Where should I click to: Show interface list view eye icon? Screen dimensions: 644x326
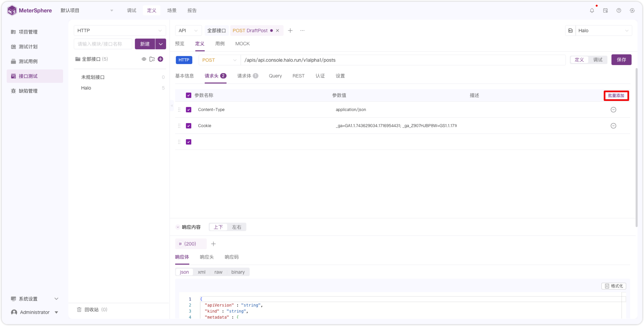[144, 59]
